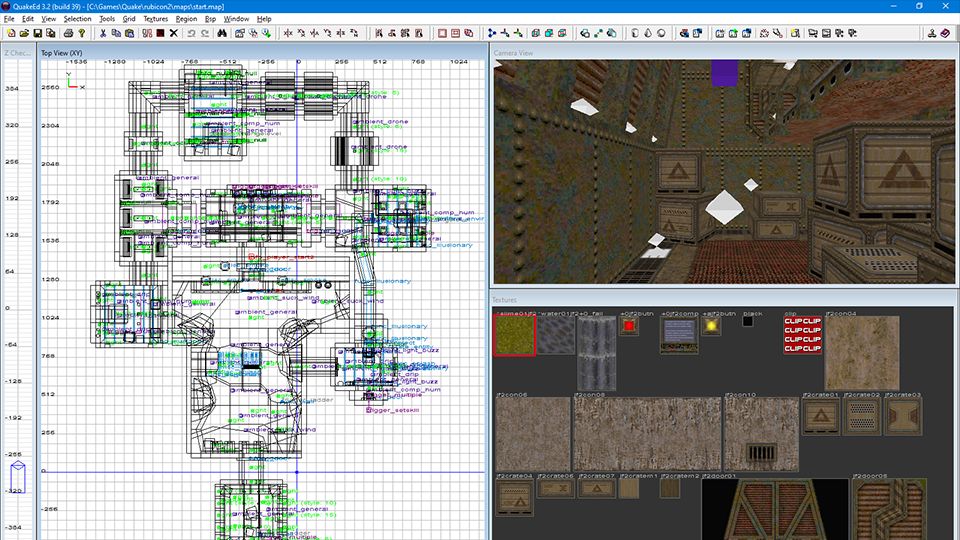The width and height of the screenshot is (960, 540).
Task: Open the Textures menu
Action: (155, 19)
